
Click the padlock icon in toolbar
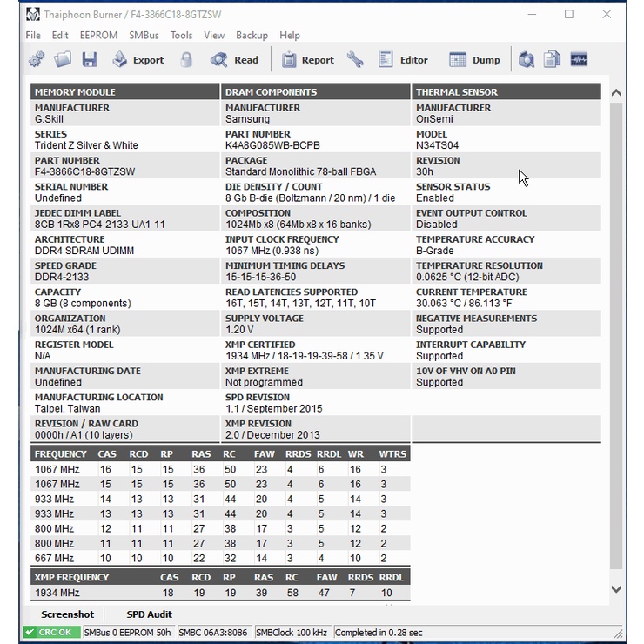(186, 60)
